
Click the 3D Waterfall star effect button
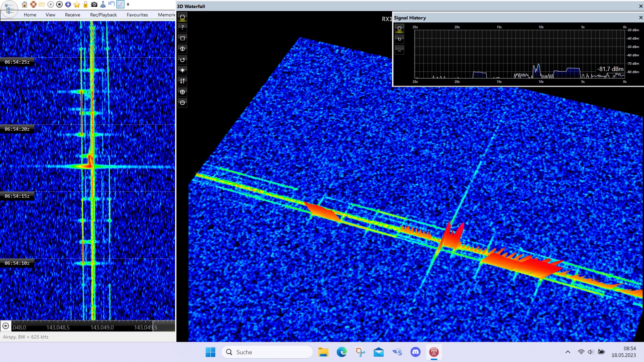(182, 70)
